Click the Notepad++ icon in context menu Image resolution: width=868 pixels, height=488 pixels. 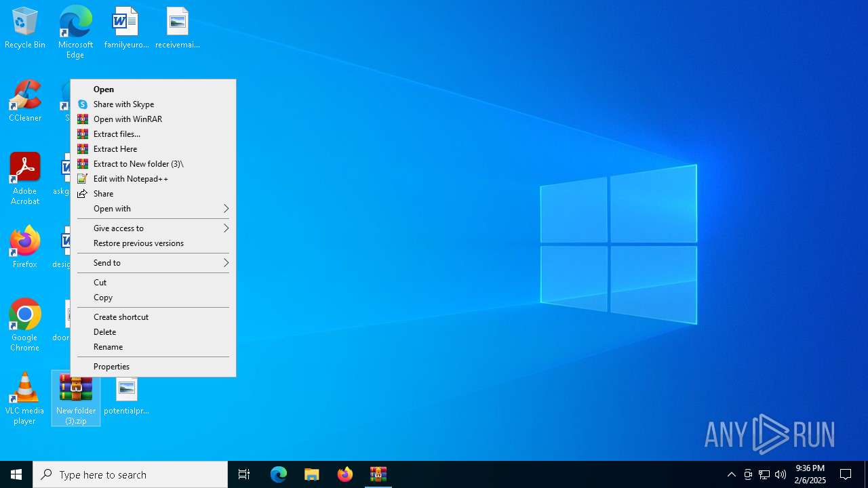click(x=83, y=179)
